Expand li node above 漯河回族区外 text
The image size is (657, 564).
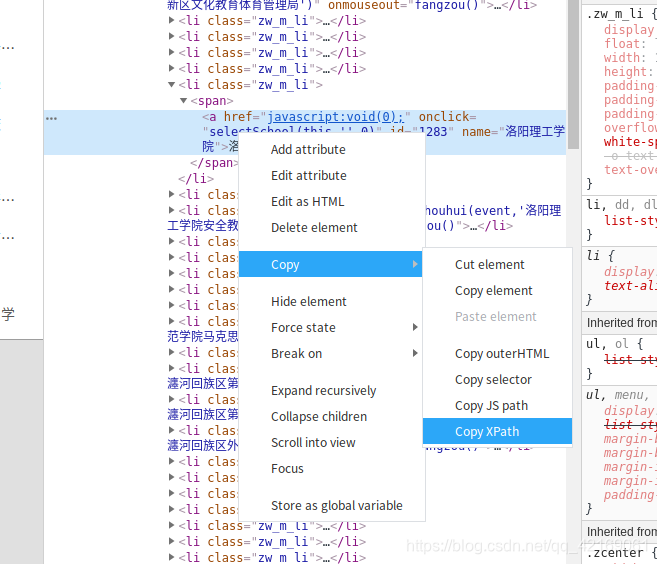[171, 430]
